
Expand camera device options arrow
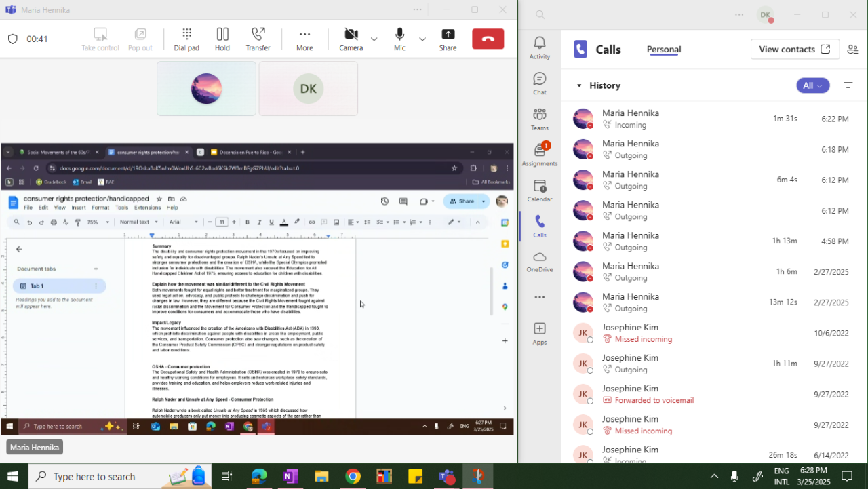pyautogui.click(x=374, y=39)
